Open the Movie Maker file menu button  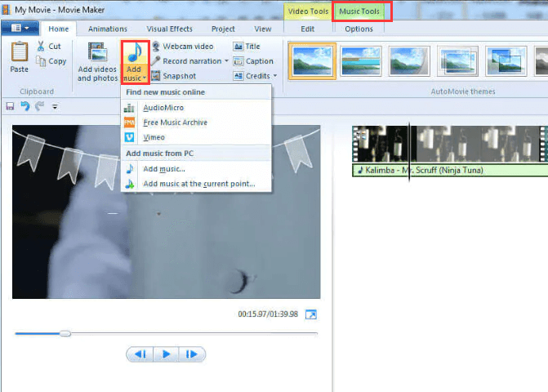click(x=20, y=28)
